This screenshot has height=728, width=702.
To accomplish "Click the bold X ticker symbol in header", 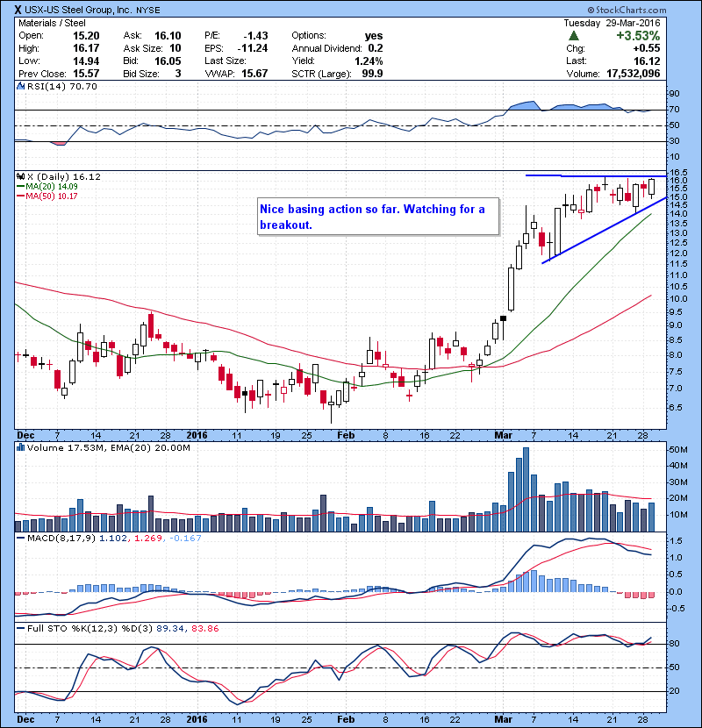I will click(18, 10).
